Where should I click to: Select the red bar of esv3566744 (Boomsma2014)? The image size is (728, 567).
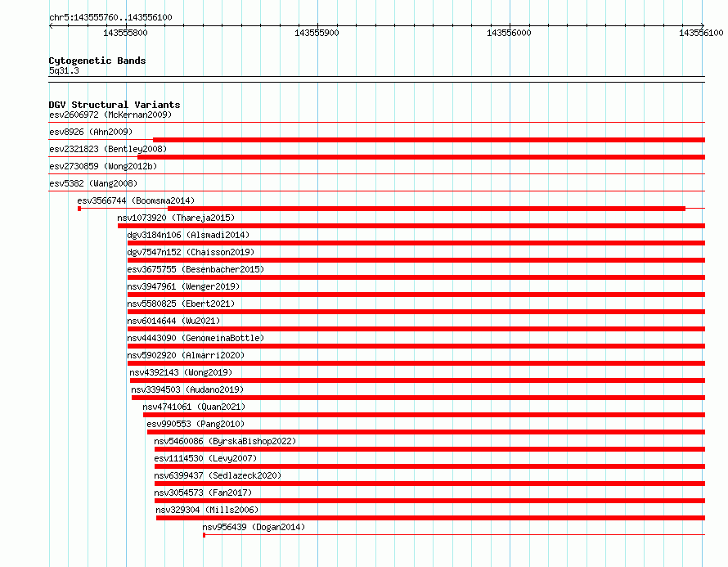(x=426, y=209)
